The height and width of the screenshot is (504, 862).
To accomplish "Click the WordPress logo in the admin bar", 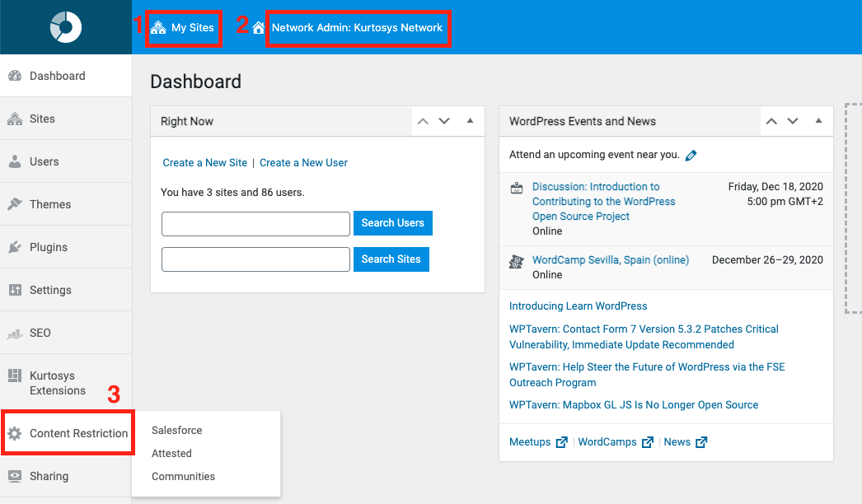I will 66,26.
